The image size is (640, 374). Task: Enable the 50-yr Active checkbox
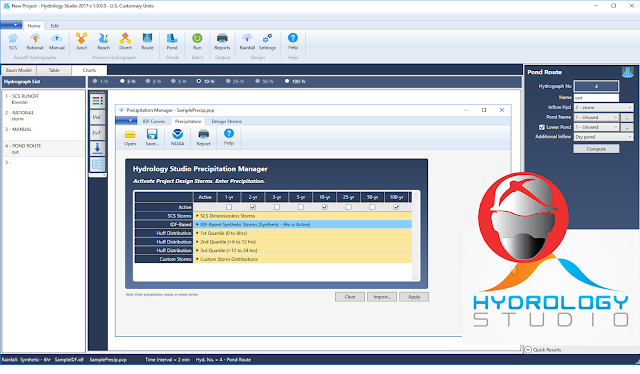372,207
